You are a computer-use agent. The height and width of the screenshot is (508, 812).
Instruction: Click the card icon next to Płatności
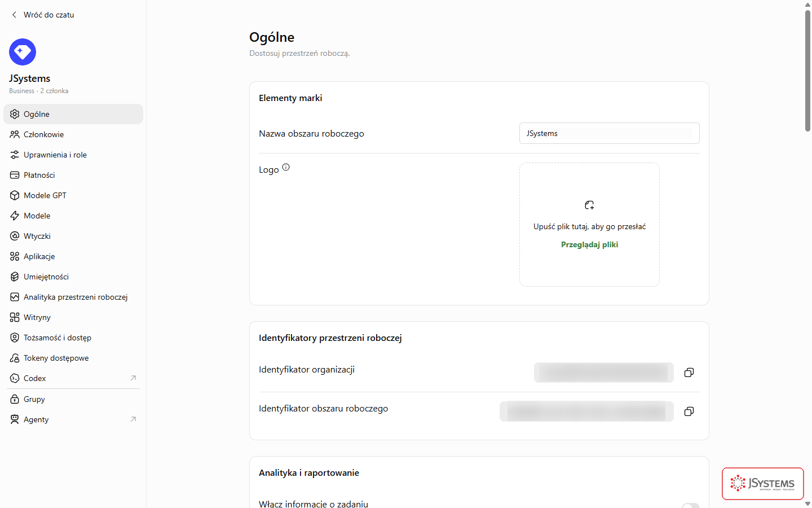(x=15, y=175)
